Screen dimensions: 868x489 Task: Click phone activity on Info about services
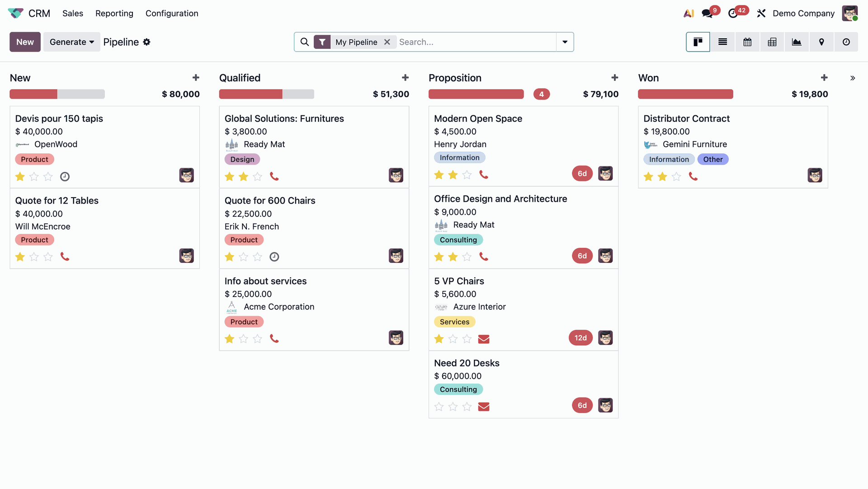274,339
